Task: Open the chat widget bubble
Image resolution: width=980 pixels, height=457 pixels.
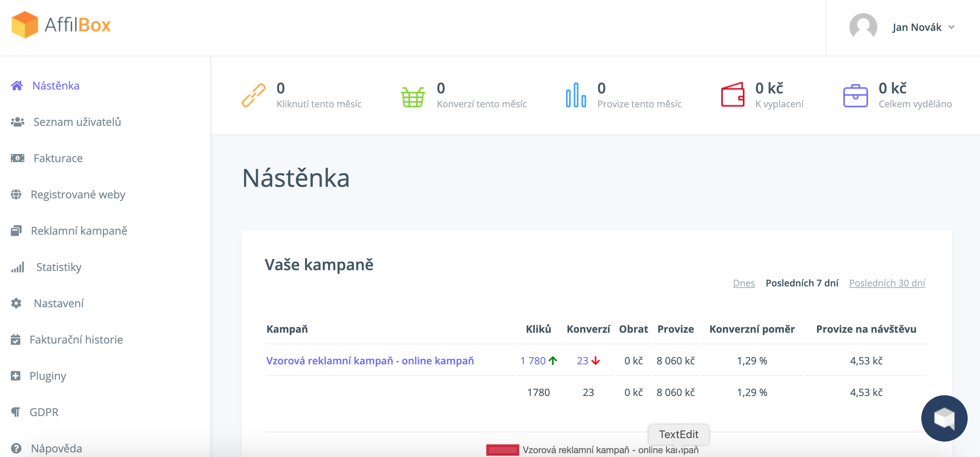Action: [x=944, y=418]
